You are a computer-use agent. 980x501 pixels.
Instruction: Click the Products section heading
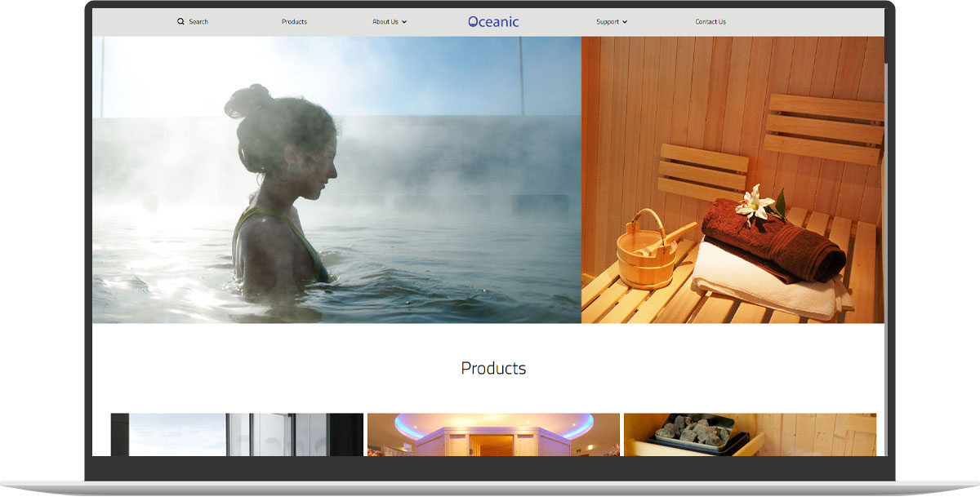pyautogui.click(x=493, y=368)
